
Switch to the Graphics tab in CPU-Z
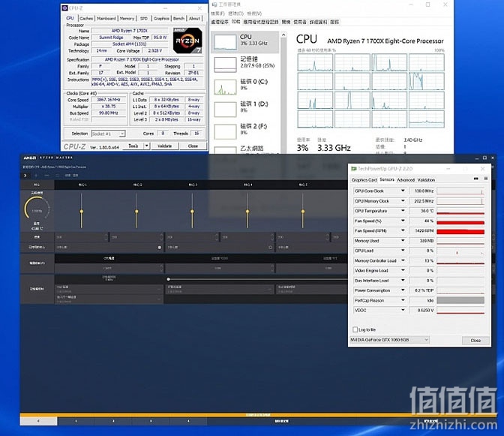pyautogui.click(x=161, y=19)
